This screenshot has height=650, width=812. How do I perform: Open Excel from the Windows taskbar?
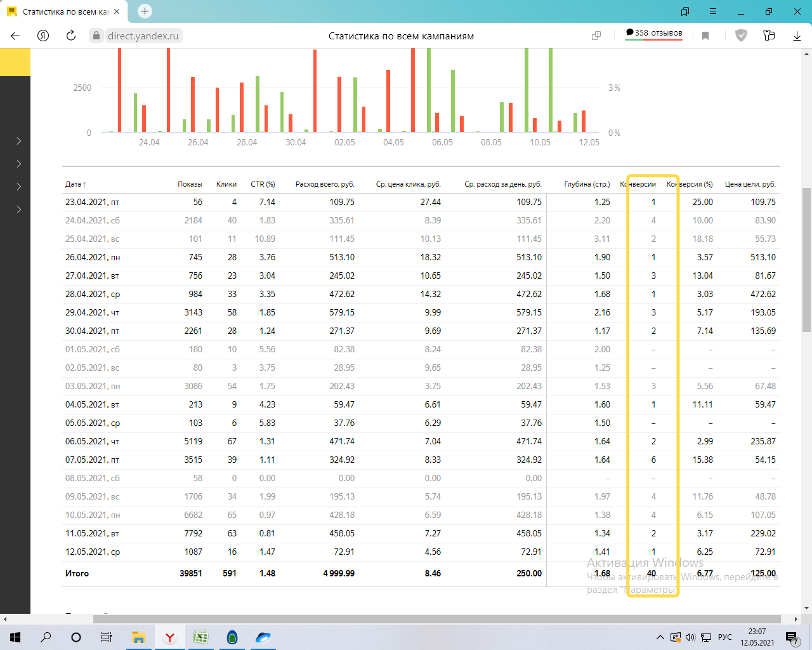click(x=200, y=637)
